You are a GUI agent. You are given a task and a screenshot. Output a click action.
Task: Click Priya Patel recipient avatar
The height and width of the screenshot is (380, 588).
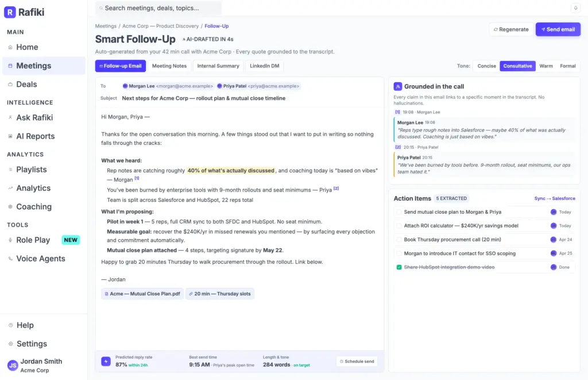click(x=219, y=86)
